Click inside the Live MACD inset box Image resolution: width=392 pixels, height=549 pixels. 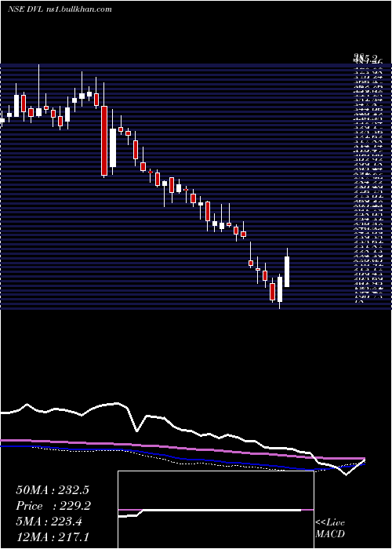216,510
